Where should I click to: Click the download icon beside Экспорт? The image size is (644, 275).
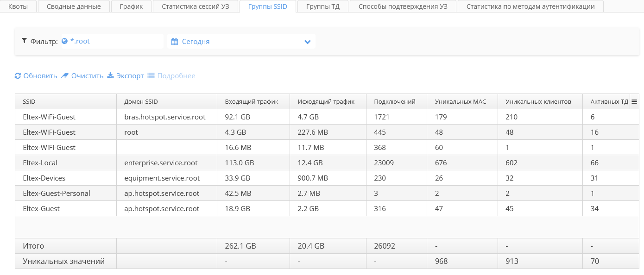click(x=111, y=75)
